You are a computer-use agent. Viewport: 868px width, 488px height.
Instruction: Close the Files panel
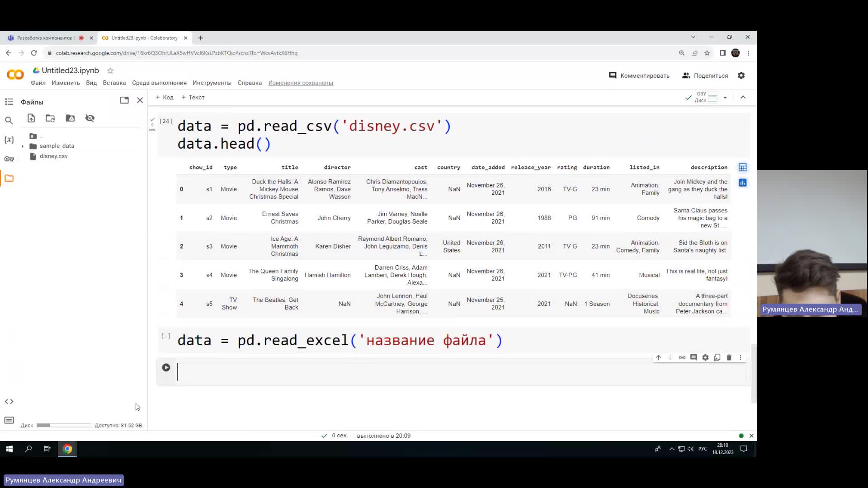pos(140,100)
